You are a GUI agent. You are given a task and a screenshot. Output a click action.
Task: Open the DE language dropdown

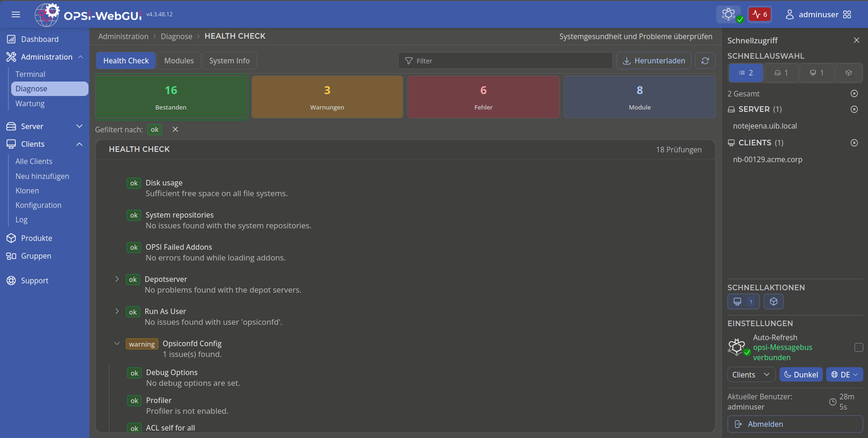(x=844, y=375)
